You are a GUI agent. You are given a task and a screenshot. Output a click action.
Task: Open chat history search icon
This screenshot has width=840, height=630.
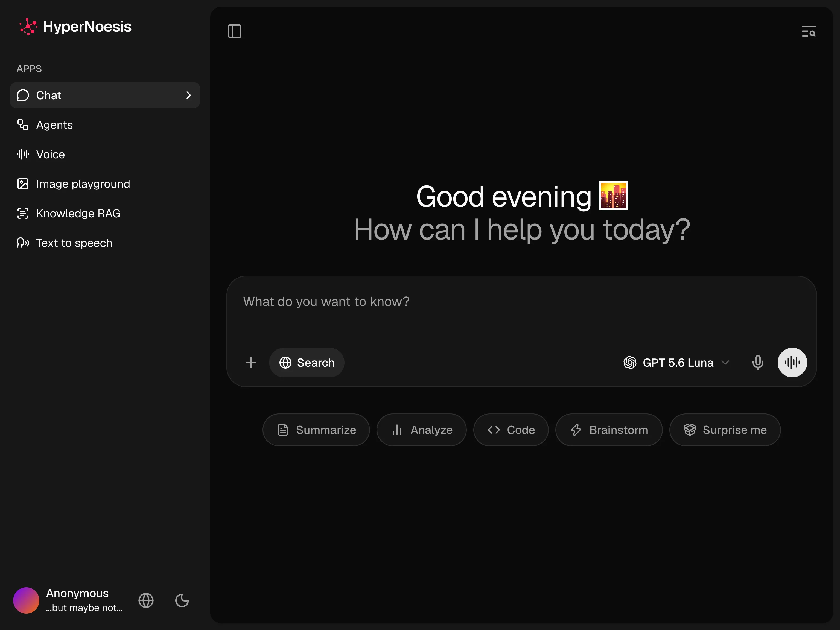coord(809,31)
